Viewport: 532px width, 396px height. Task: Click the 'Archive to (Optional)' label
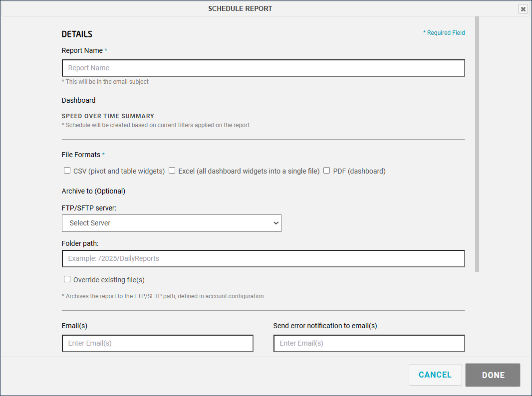click(93, 191)
